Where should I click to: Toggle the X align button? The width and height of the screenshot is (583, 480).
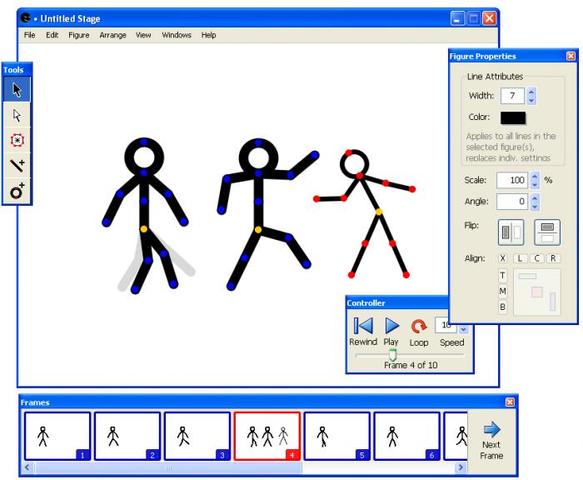tap(502, 258)
